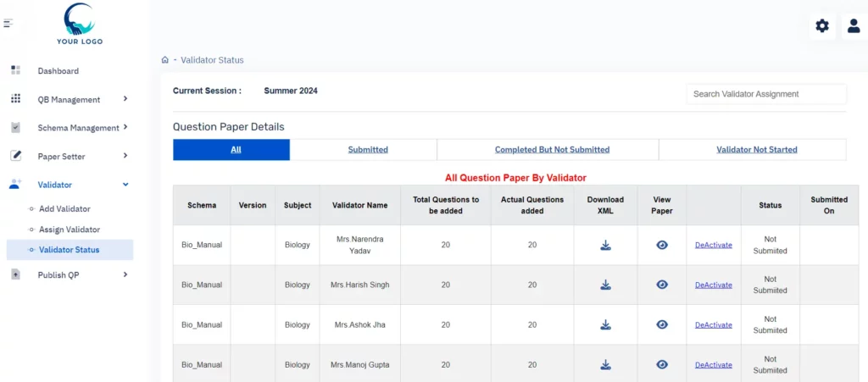DeActivate Mrs.Ashok Jha assignment

tap(714, 325)
